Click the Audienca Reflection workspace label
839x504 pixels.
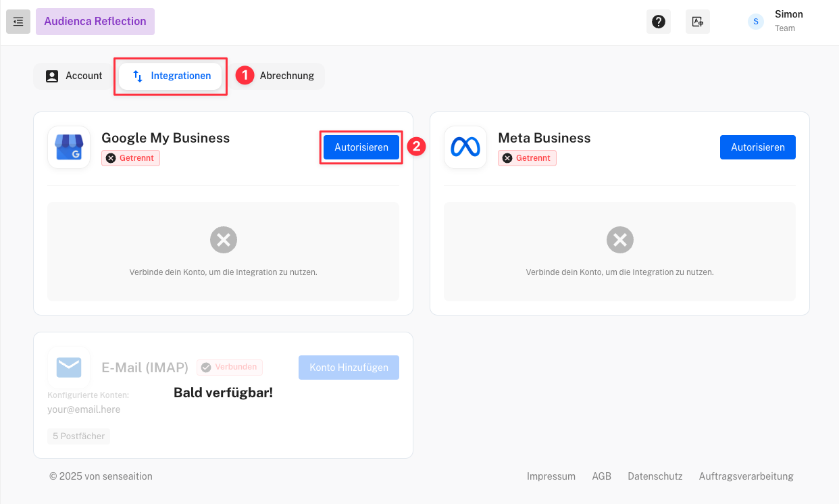95,22
